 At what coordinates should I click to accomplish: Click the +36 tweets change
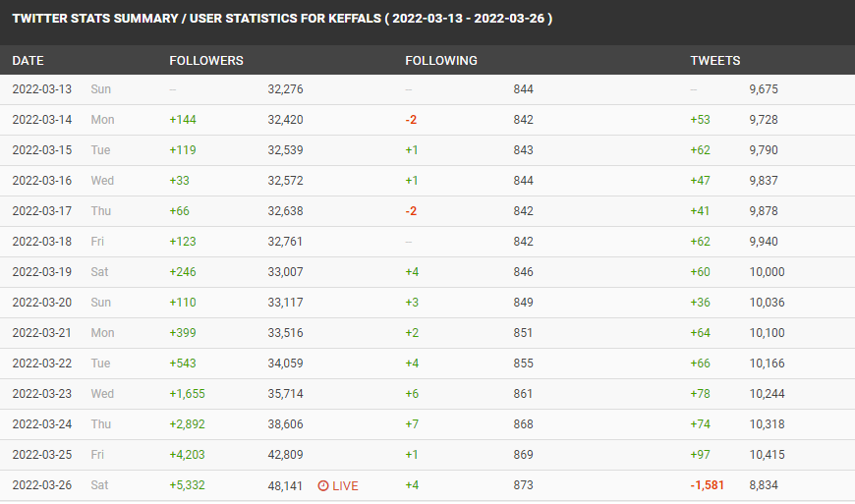(700, 303)
